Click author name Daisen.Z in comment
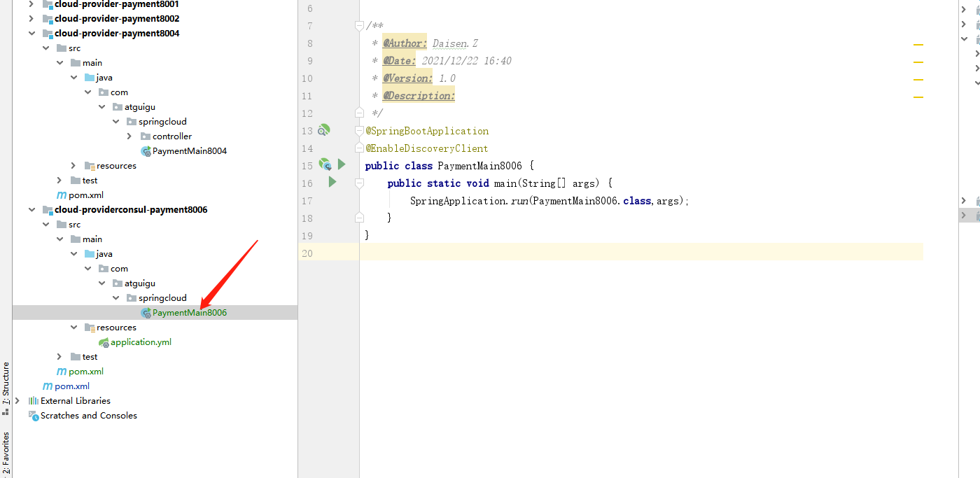 pos(455,43)
